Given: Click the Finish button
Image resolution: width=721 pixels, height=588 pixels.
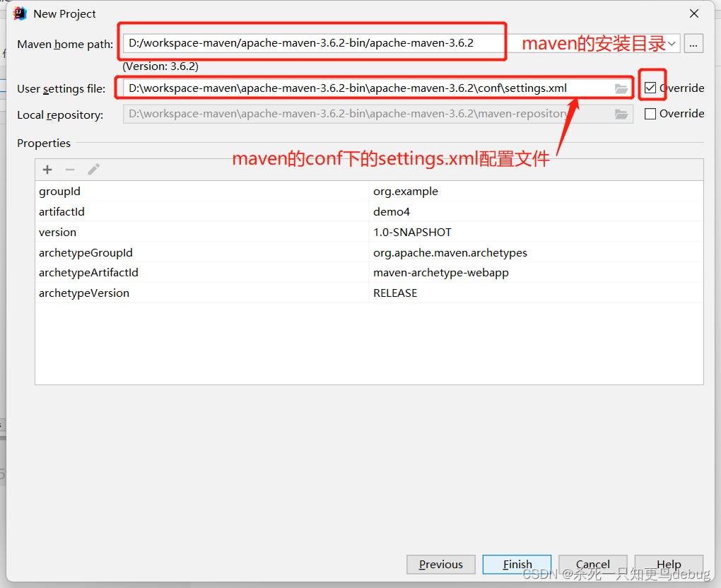Looking at the screenshot, I should pos(517,564).
